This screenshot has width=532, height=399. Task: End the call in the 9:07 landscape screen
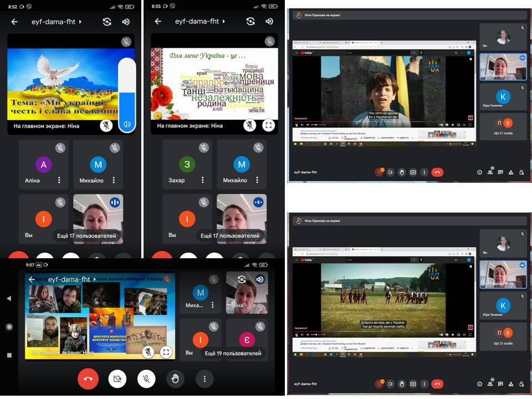(x=88, y=378)
